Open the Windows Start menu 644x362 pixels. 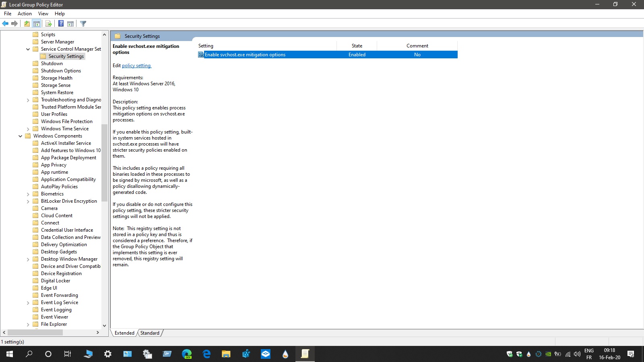[10, 354]
